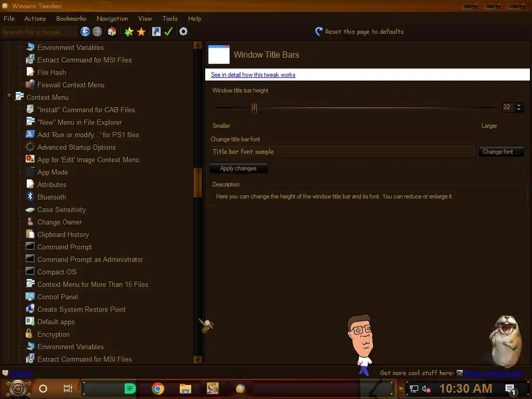This screenshot has height=399, width=532.
Task: Click the green checkmark toolbar icon
Action: pyautogui.click(x=168, y=32)
